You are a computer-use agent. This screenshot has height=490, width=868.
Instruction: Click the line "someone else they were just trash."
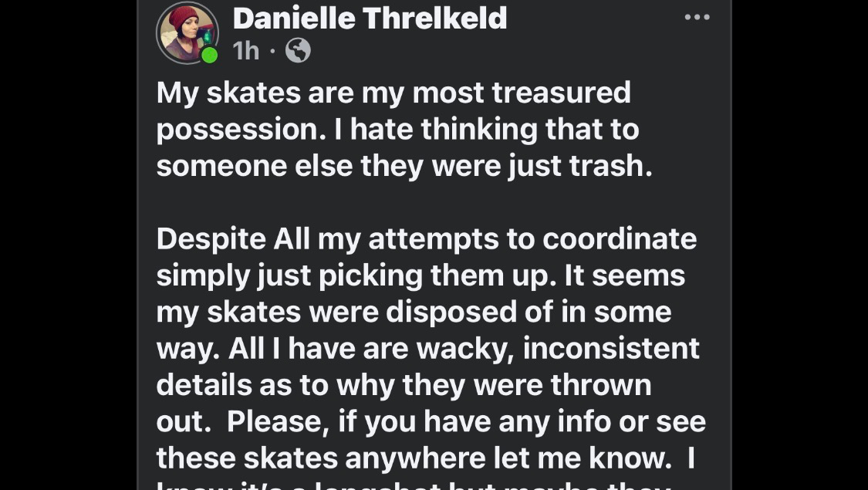tap(404, 166)
